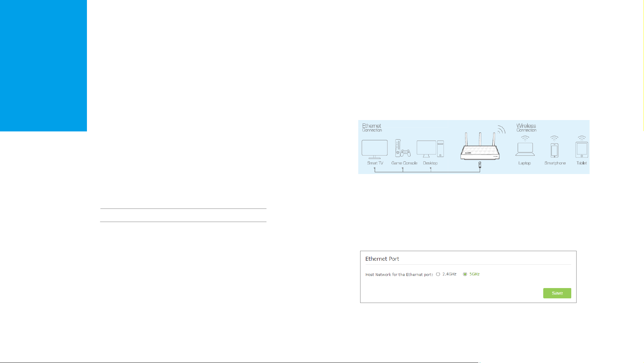Click the "Smart TV" caption text
The height and width of the screenshot is (363, 644).
click(x=375, y=163)
